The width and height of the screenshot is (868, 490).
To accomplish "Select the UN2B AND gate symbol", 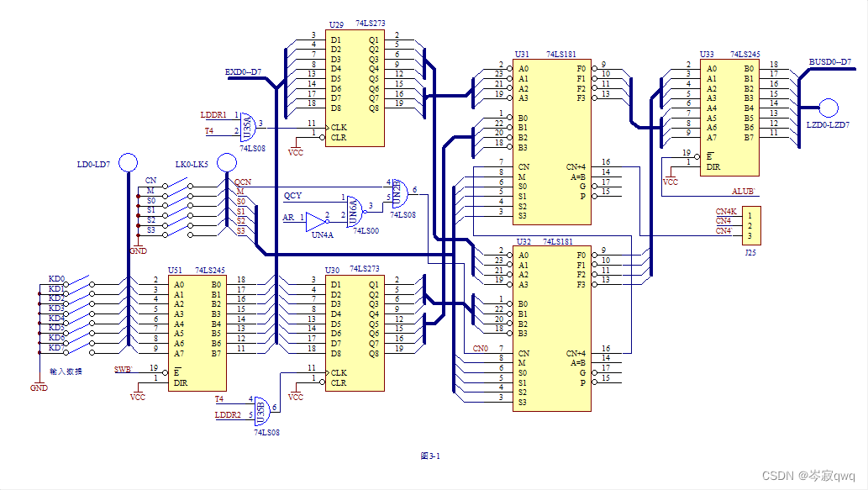I will click(399, 193).
